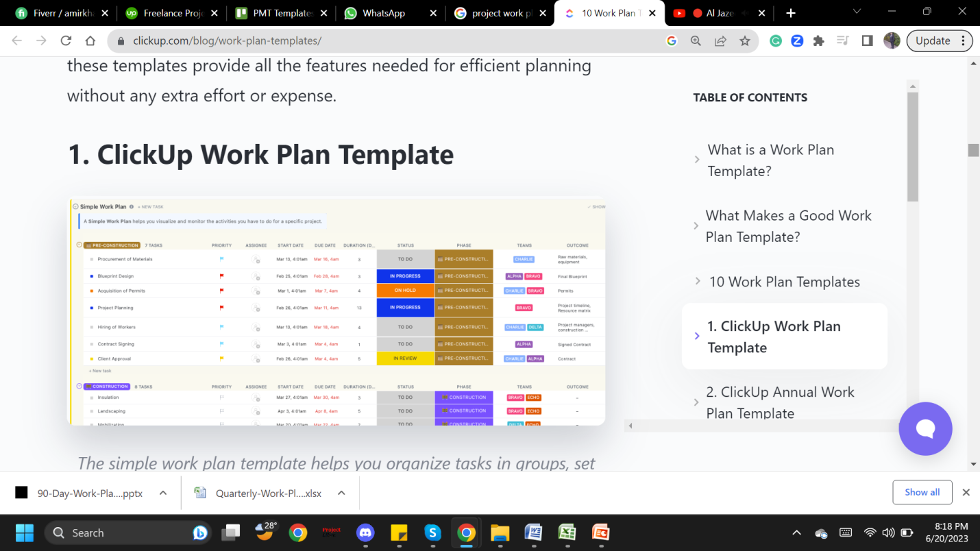The image size is (980, 551).
Task: Open Sticky Notes from the taskbar
Action: pyautogui.click(x=399, y=532)
